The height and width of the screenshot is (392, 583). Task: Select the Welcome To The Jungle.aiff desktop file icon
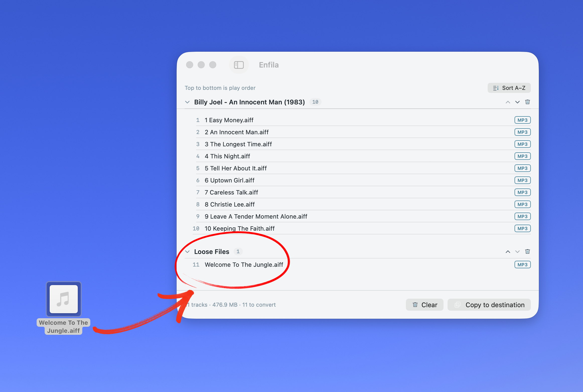(x=64, y=299)
